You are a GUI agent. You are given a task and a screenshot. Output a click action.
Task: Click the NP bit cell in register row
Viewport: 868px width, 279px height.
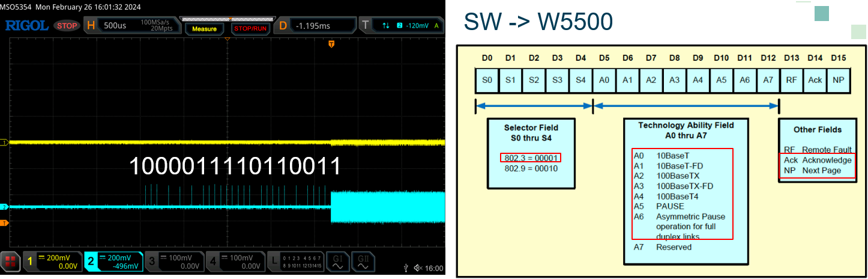click(x=838, y=81)
